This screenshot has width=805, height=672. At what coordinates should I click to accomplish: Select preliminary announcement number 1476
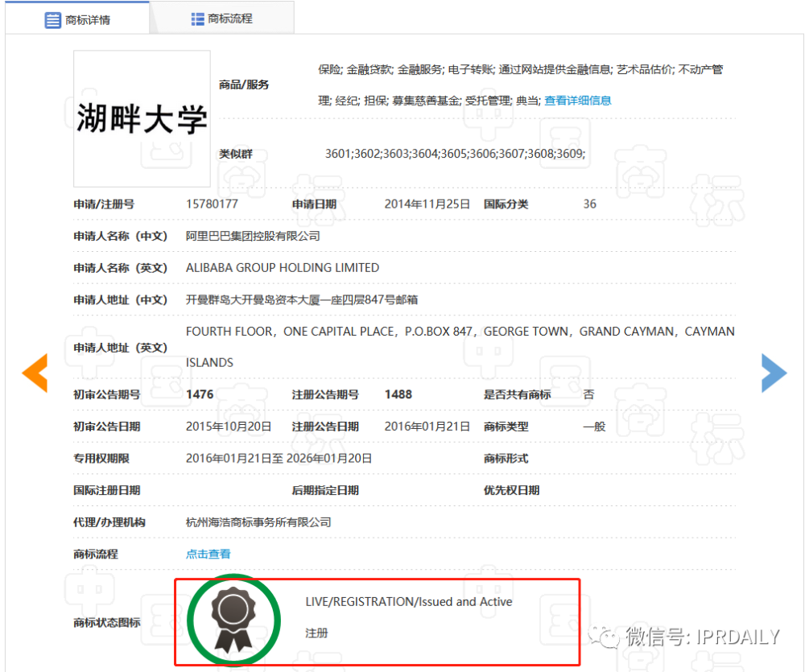(200, 394)
